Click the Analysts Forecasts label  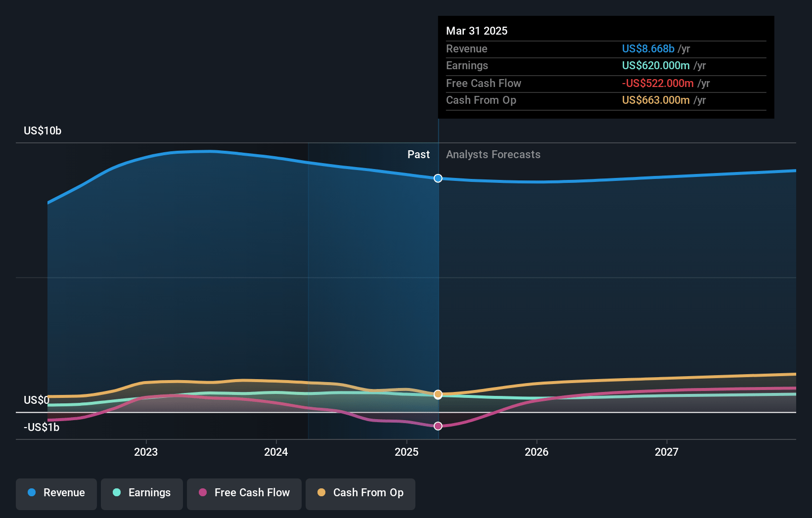tap(493, 154)
